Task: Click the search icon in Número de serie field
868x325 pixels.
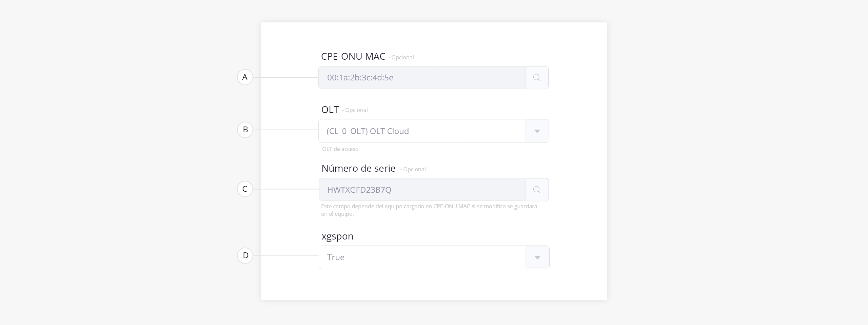Action: coord(537,190)
